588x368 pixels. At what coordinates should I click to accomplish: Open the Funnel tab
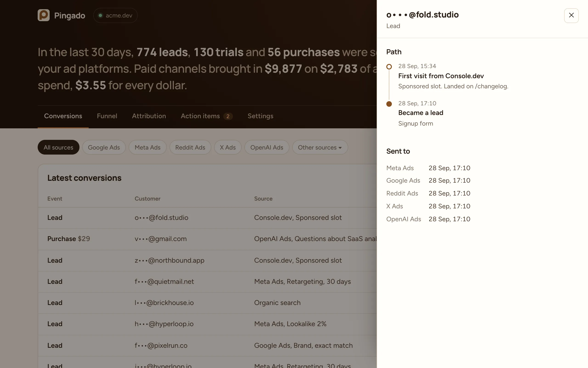pyautogui.click(x=107, y=116)
